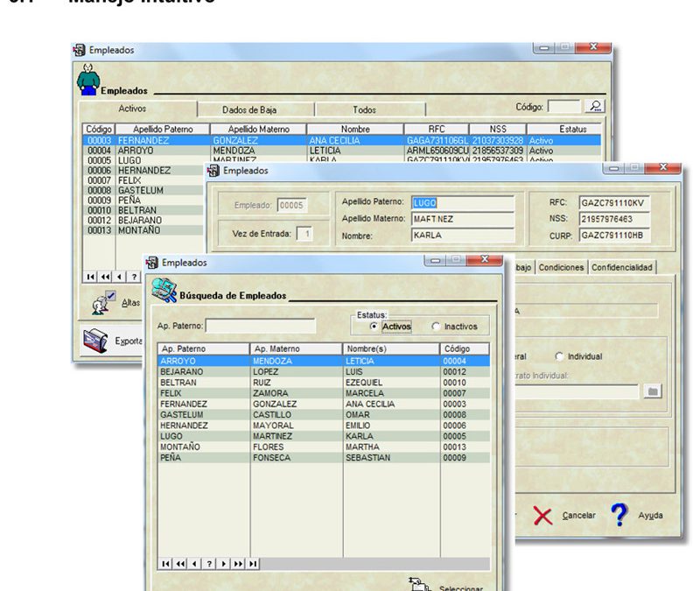
Task: Switch to the Condiciones tab
Action: pos(561,267)
